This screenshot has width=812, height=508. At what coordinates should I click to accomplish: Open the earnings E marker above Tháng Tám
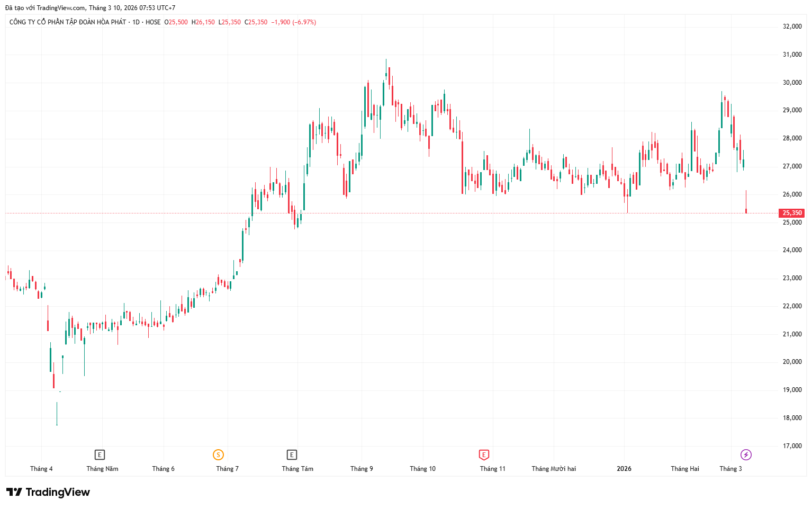pyautogui.click(x=292, y=454)
